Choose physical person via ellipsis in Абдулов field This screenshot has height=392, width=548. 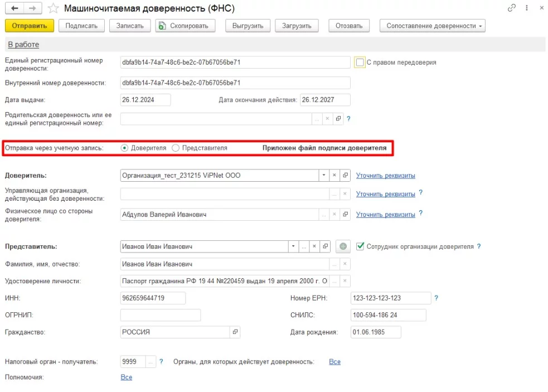tap(324, 214)
